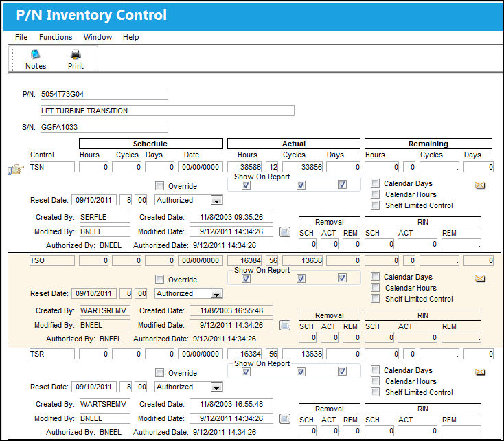Click the Actual column group header
This screenshot has height=441, width=504.
click(294, 144)
